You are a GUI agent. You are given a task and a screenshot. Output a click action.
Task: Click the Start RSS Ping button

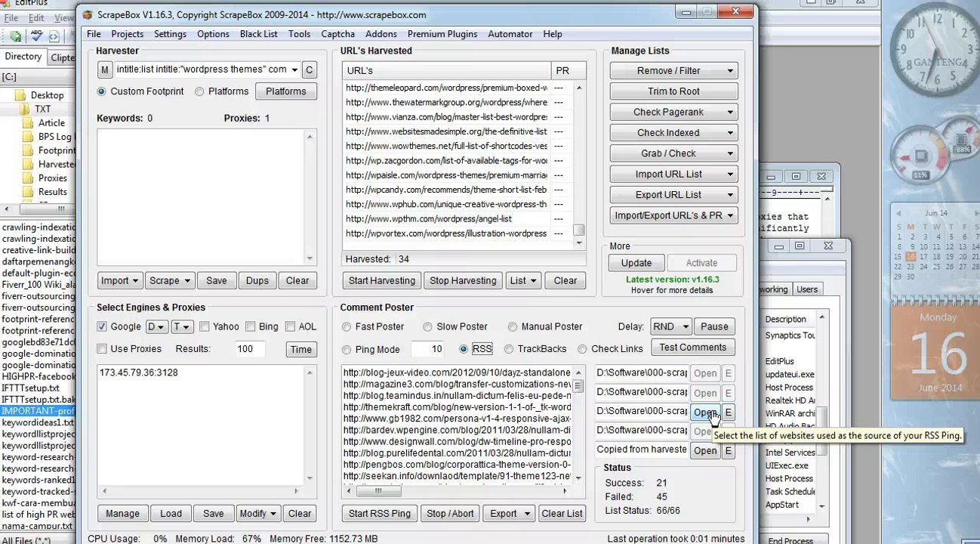380,514
